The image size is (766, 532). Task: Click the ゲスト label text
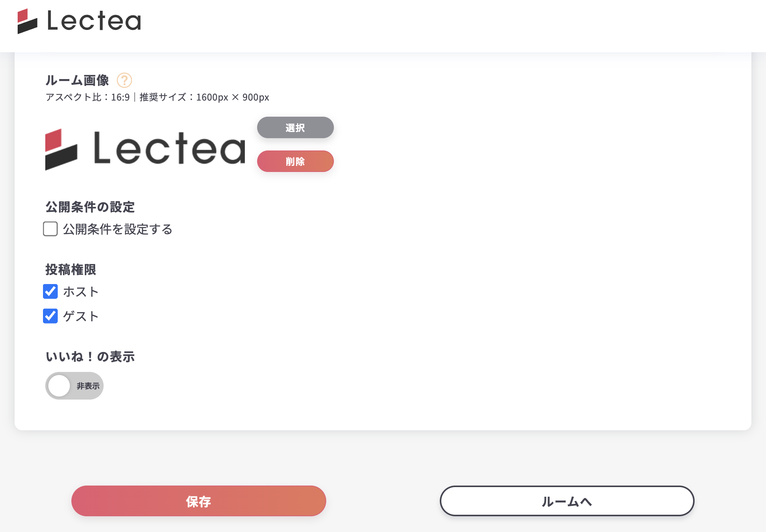[81, 316]
